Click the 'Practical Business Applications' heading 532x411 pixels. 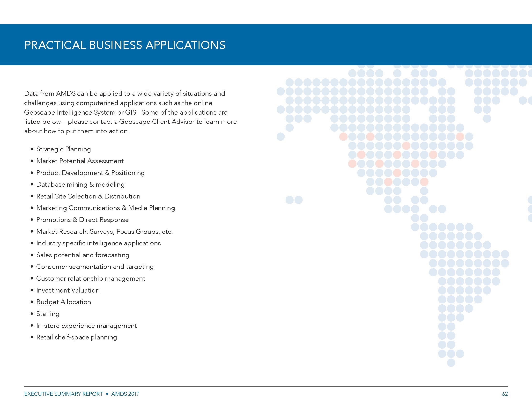125,45
